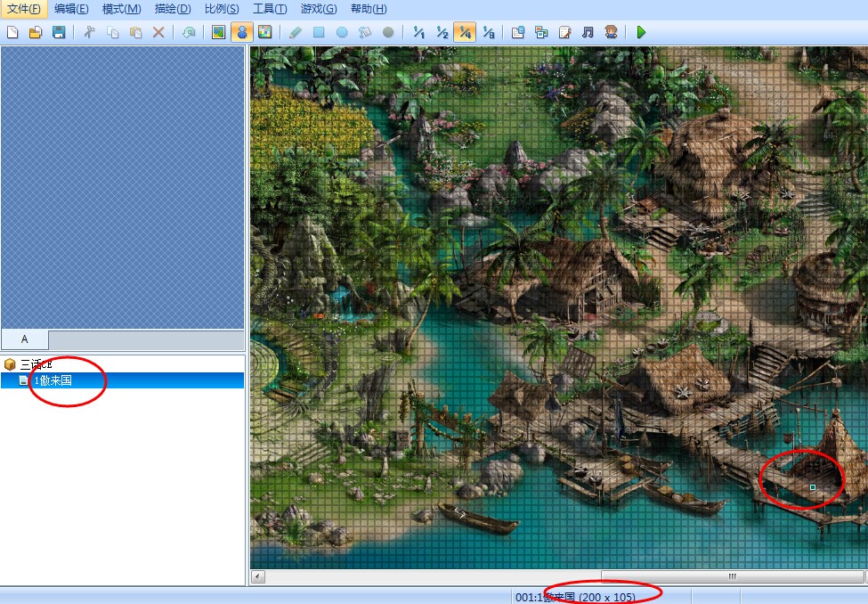Switch to the colored-tiles region mode icon
Screen dimensions: 868x604
[x=265, y=32]
